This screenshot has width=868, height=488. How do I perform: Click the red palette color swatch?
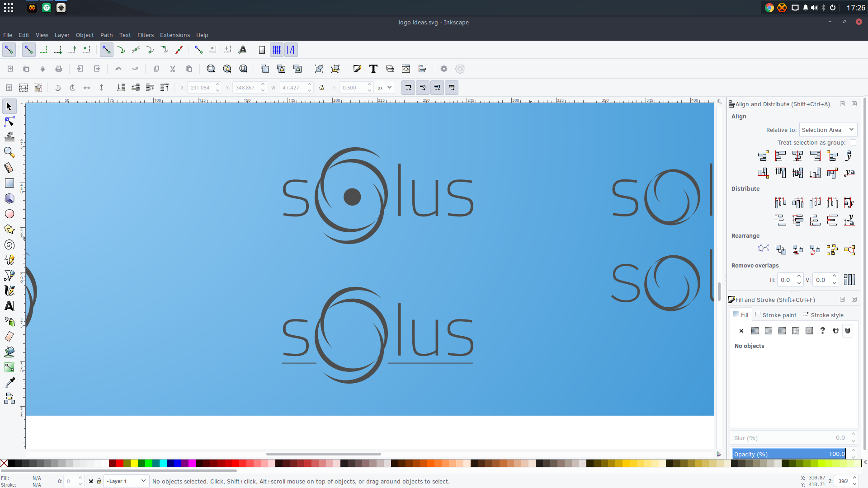[120, 463]
